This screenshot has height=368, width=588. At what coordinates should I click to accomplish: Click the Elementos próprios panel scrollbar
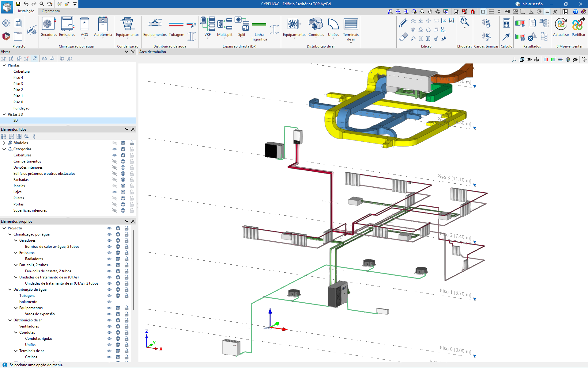pyautogui.click(x=134, y=270)
